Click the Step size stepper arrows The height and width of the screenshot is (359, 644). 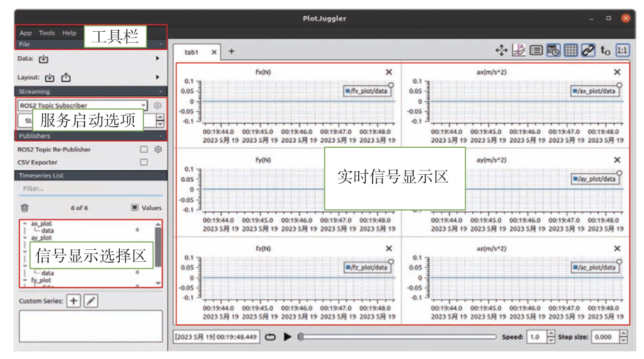click(623, 337)
